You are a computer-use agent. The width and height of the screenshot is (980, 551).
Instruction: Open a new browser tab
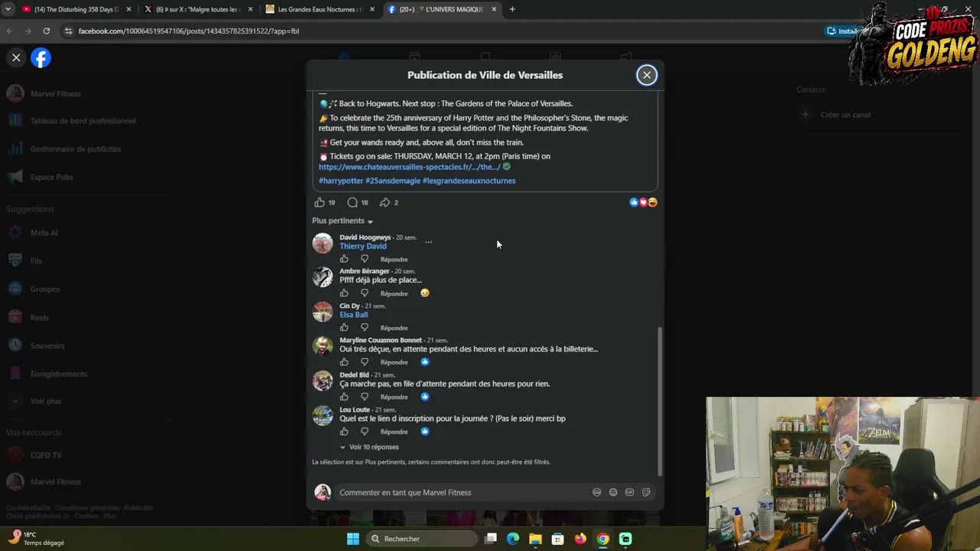pyautogui.click(x=512, y=9)
